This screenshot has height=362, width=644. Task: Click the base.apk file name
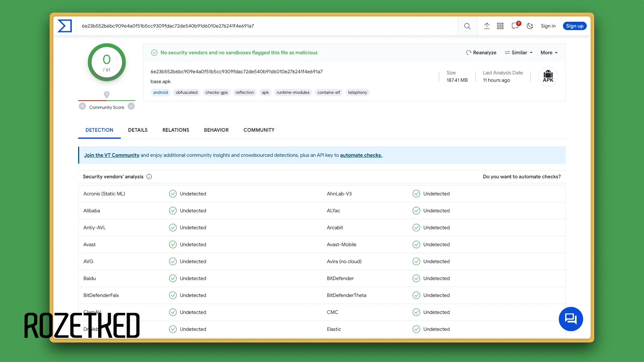coord(160,81)
